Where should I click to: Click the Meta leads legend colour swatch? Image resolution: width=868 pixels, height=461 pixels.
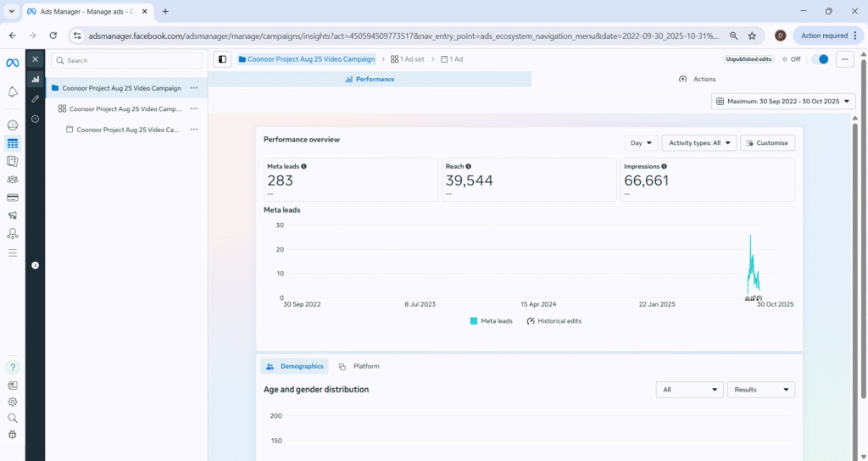474,321
